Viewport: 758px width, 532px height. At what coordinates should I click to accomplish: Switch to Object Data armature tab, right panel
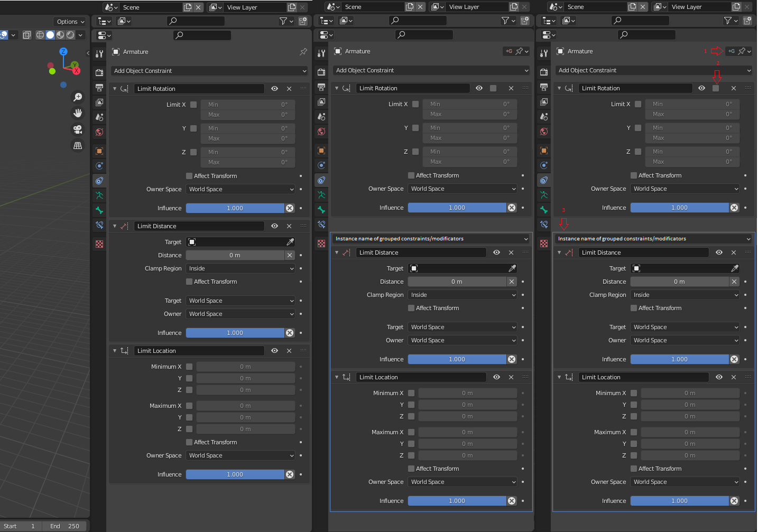(544, 195)
